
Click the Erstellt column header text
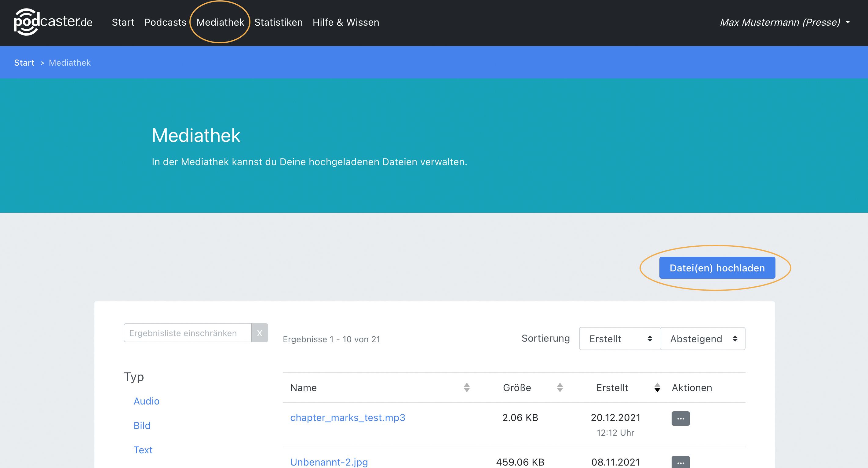click(x=612, y=387)
